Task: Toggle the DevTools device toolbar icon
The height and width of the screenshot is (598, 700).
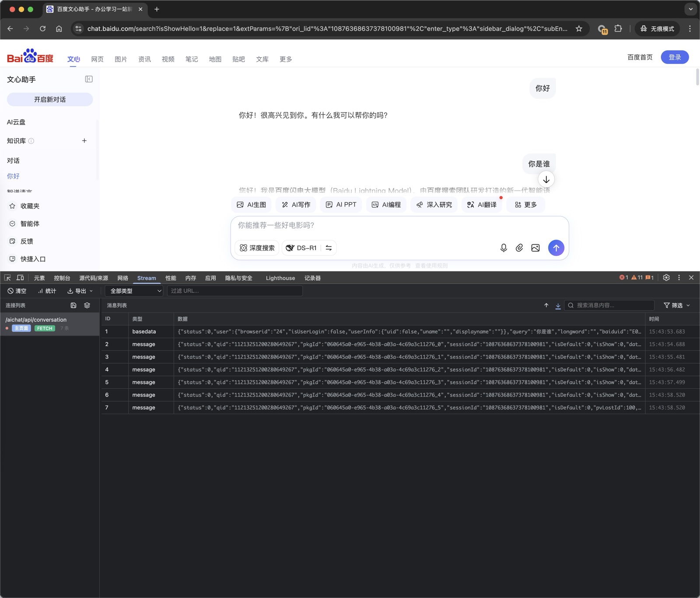Action: point(20,278)
